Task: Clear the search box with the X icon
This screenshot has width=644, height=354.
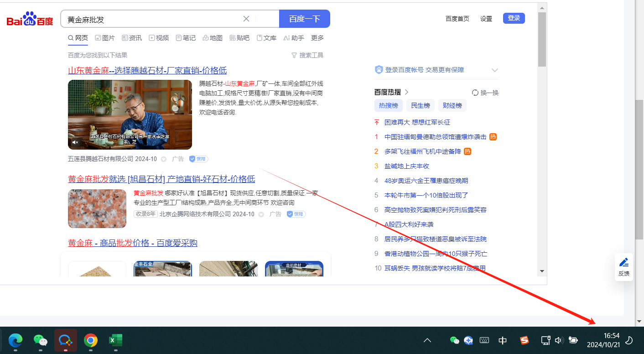Action: (246, 19)
